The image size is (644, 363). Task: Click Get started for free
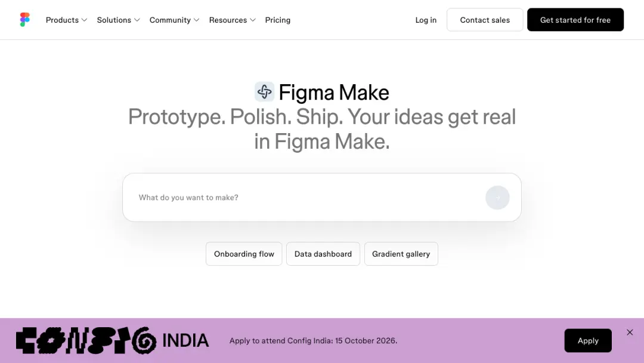pos(575,20)
